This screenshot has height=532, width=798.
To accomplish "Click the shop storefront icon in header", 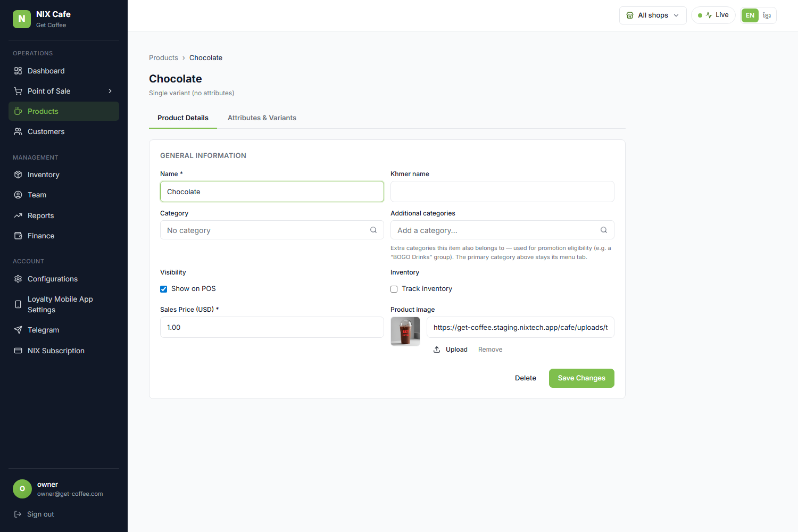I will [630, 15].
